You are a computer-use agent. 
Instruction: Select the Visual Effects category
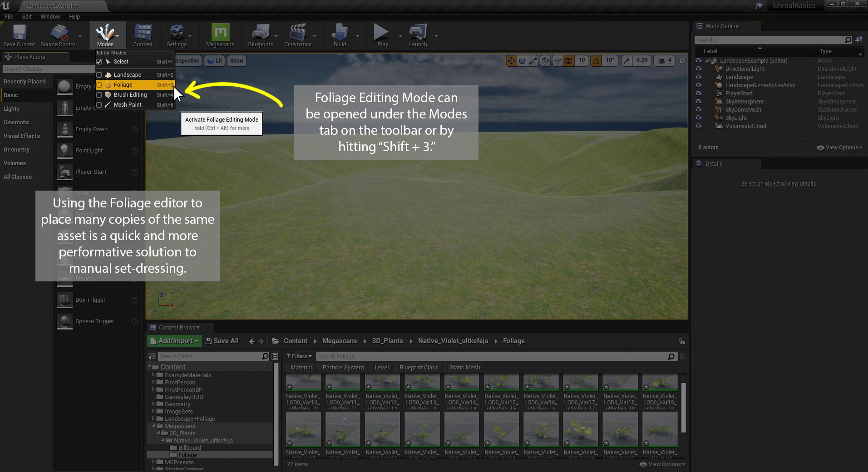tap(22, 136)
